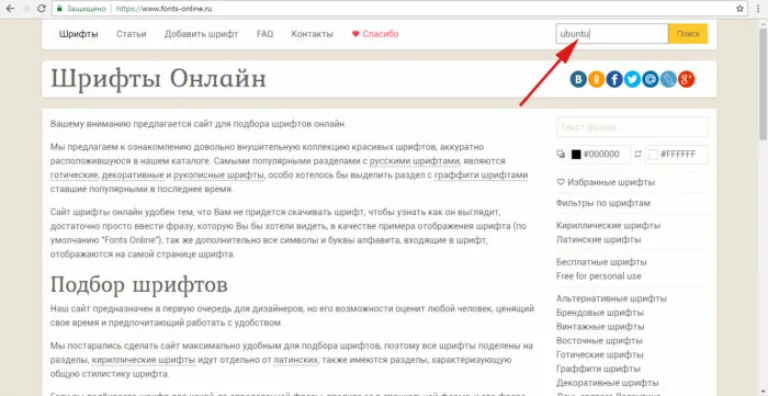Share on Facebook round icon
768x396 pixels.
coord(614,79)
